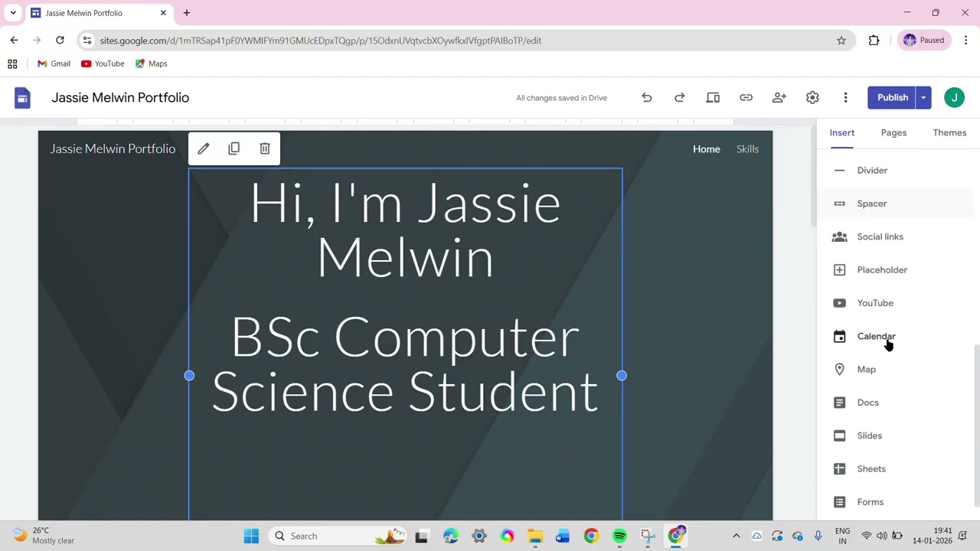Insert a Spacer element
The width and height of the screenshot is (980, 551).
(896, 204)
